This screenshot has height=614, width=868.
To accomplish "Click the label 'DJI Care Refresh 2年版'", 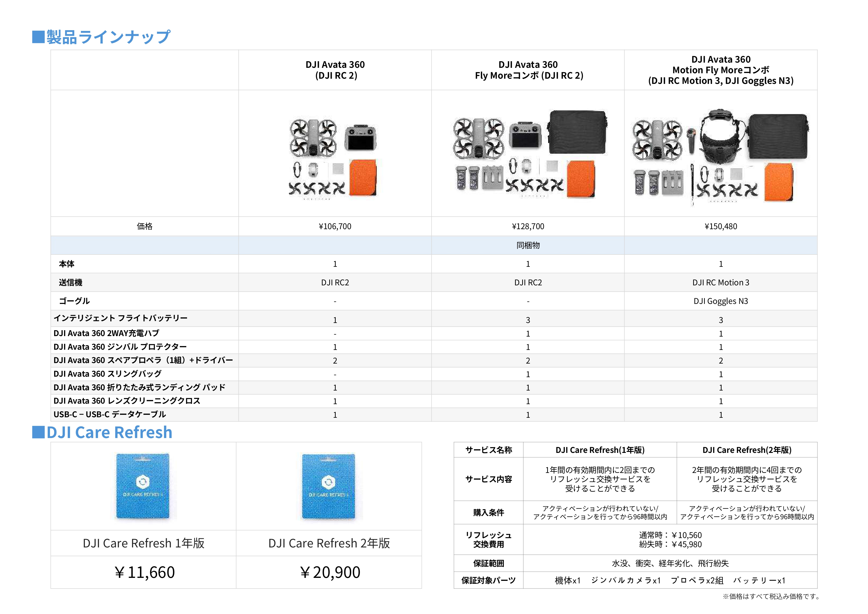I will (x=329, y=543).
